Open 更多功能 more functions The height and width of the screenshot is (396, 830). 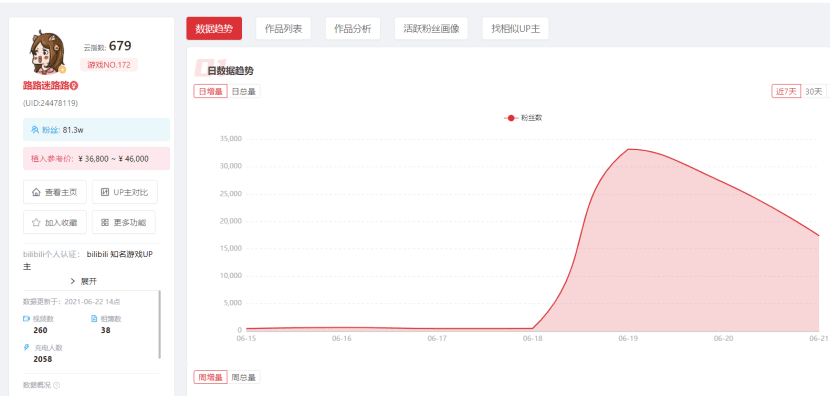pos(124,222)
